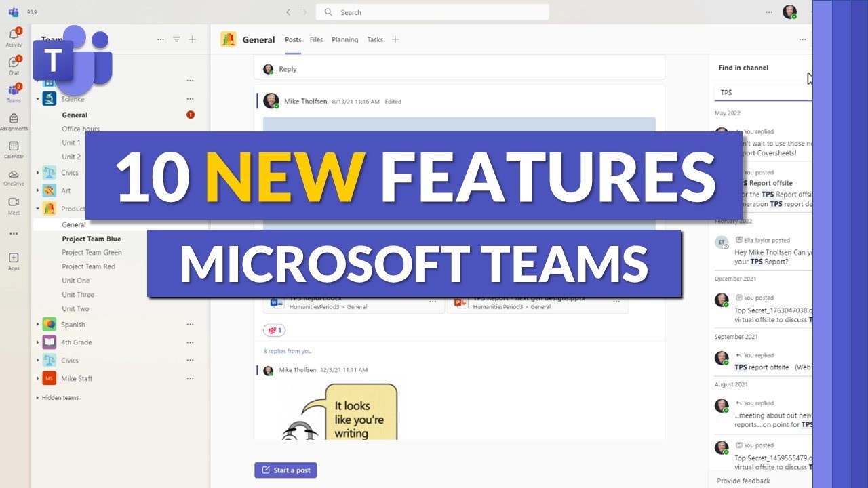Screen dimensions: 868x488
Task: Open Chat from the left rail
Action: click(x=14, y=65)
